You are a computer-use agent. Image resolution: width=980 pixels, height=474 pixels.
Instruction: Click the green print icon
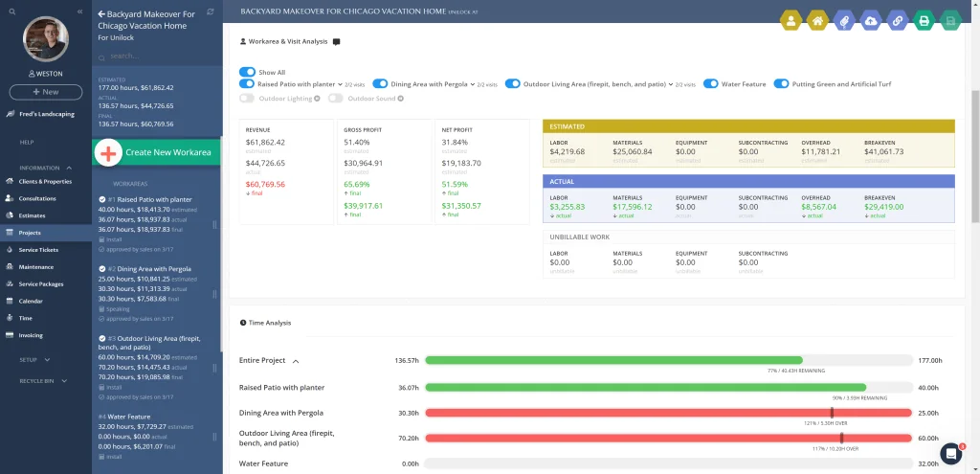924,21
